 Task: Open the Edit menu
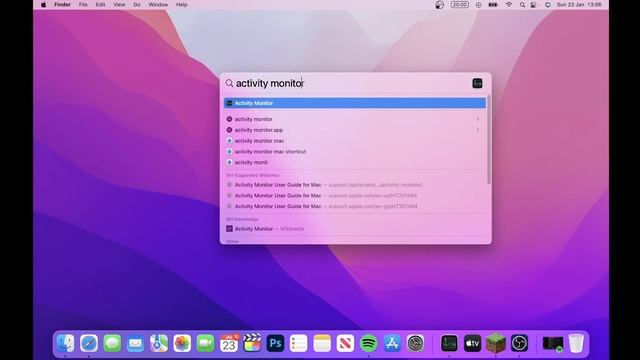click(x=100, y=5)
